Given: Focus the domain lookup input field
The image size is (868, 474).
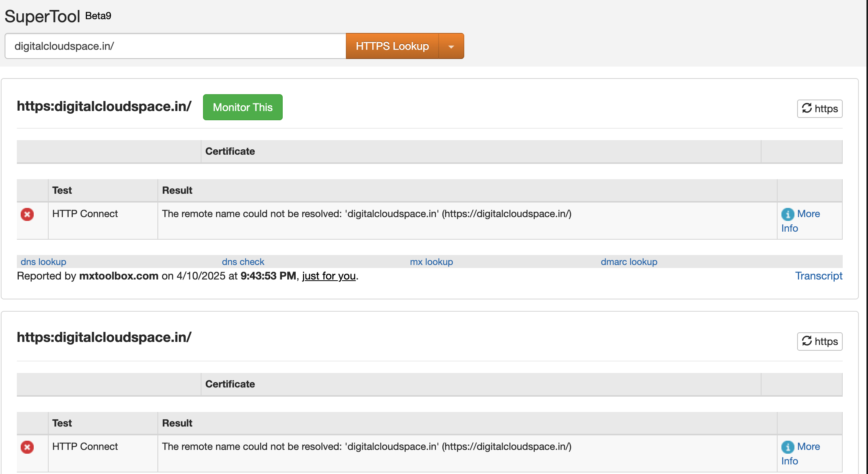Looking at the screenshot, I should 175,46.
